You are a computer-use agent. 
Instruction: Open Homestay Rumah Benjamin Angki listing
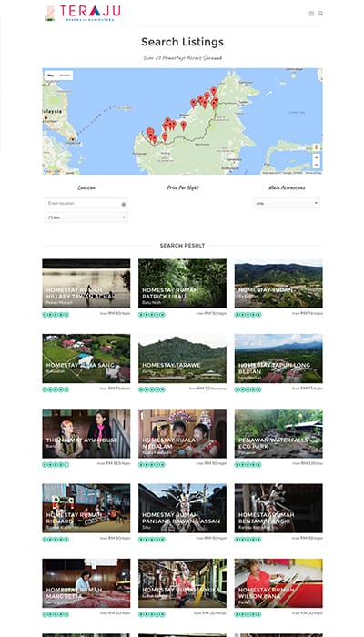click(278, 508)
